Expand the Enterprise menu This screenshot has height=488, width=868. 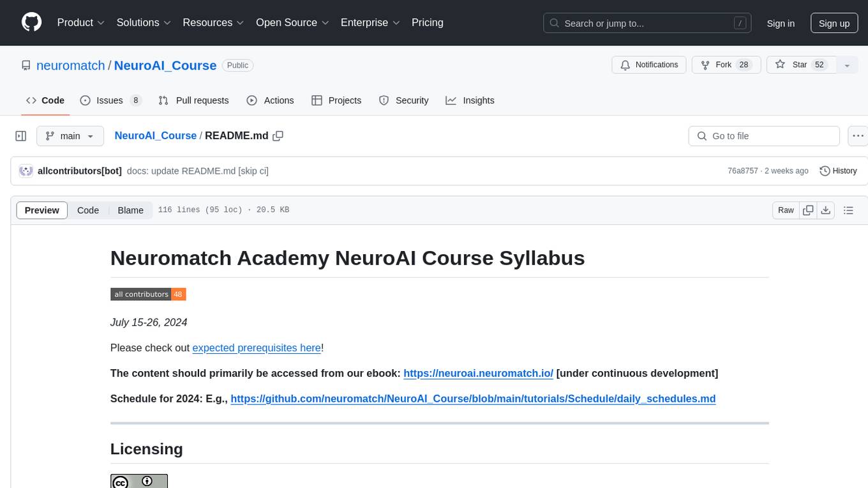click(370, 22)
